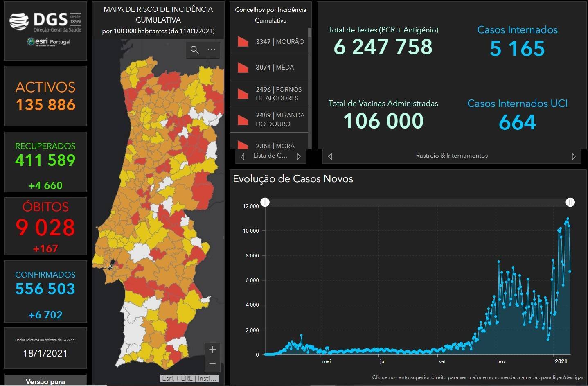
Task: Click the red marker icon beside MÊDA
Action: tap(243, 68)
